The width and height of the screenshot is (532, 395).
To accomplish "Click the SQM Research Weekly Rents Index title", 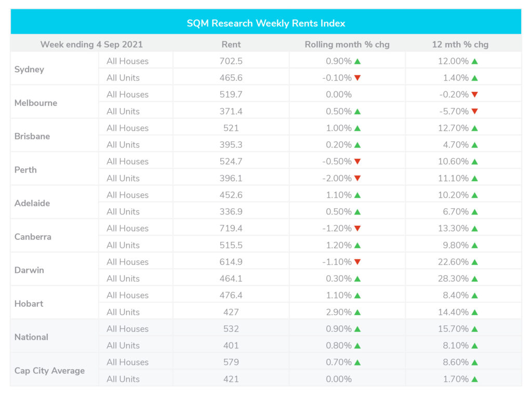I will click(x=266, y=23).
